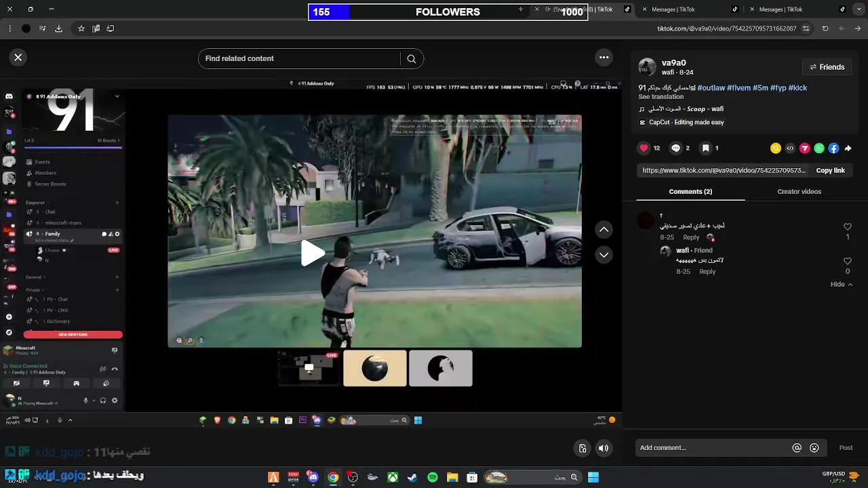The image size is (868, 488).
Task: Switch to the Comments (2) tab
Action: 690,192
